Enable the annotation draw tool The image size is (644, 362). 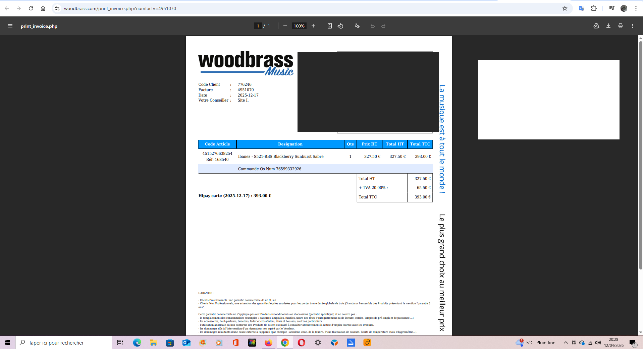pyautogui.click(x=358, y=26)
